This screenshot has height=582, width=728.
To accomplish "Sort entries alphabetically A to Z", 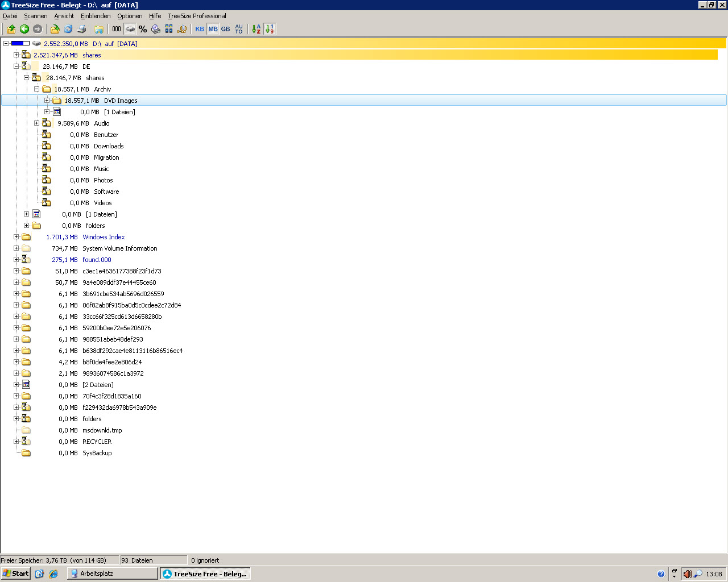I will [x=256, y=29].
